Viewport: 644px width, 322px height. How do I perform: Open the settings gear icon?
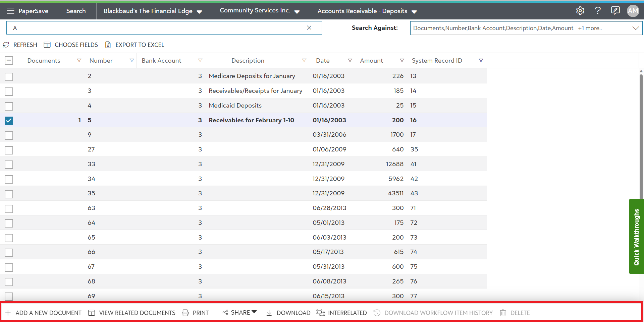[x=580, y=11]
